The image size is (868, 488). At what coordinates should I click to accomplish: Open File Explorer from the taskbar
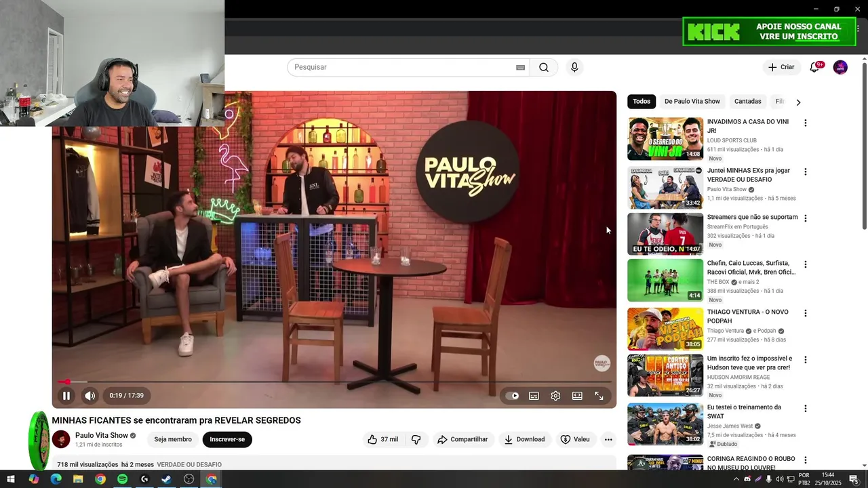click(x=78, y=479)
